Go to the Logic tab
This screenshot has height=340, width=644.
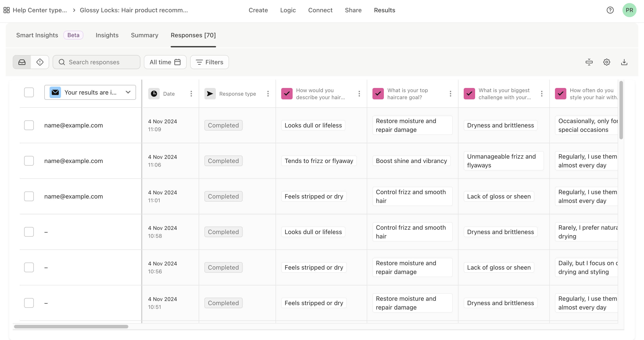click(x=288, y=10)
